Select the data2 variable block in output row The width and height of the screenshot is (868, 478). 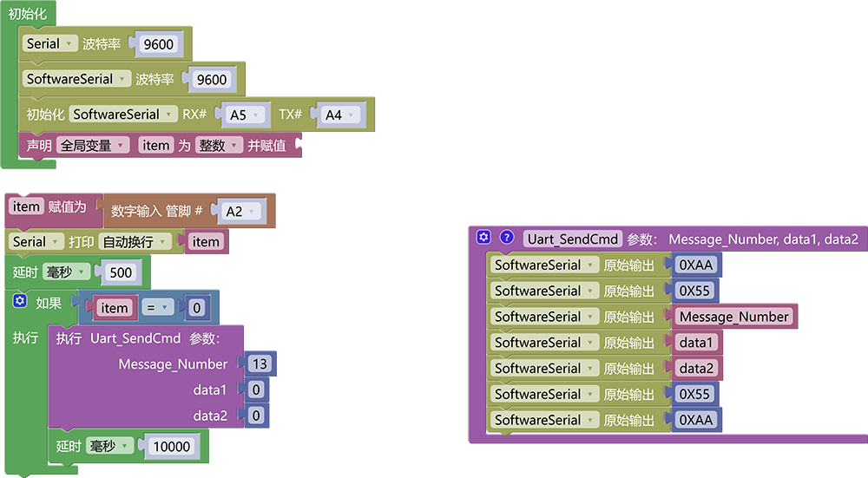pyautogui.click(x=696, y=369)
